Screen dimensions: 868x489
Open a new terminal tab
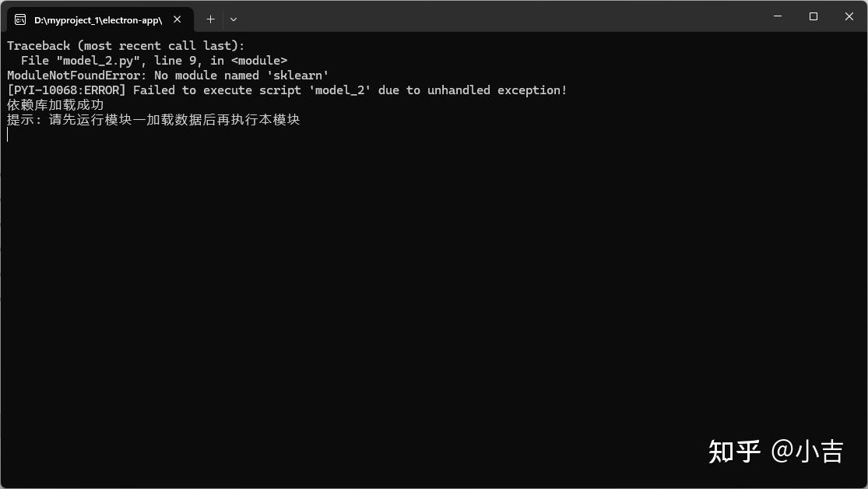click(210, 18)
